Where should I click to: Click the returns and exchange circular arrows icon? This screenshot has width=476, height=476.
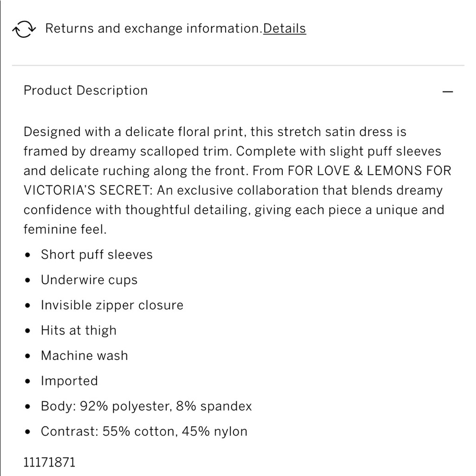[24, 29]
